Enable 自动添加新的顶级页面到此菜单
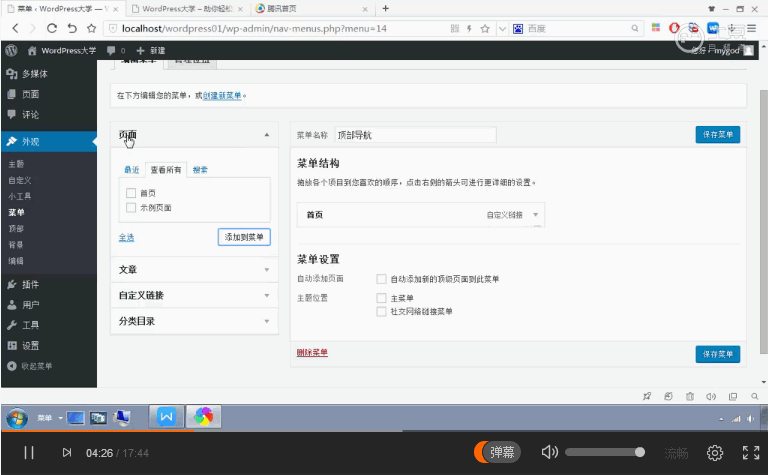 (x=381, y=279)
